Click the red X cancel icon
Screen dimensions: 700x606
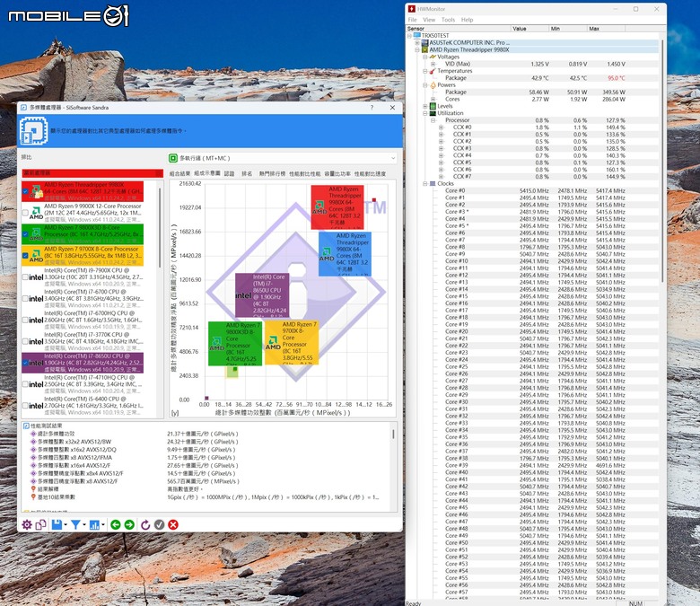click(x=173, y=524)
